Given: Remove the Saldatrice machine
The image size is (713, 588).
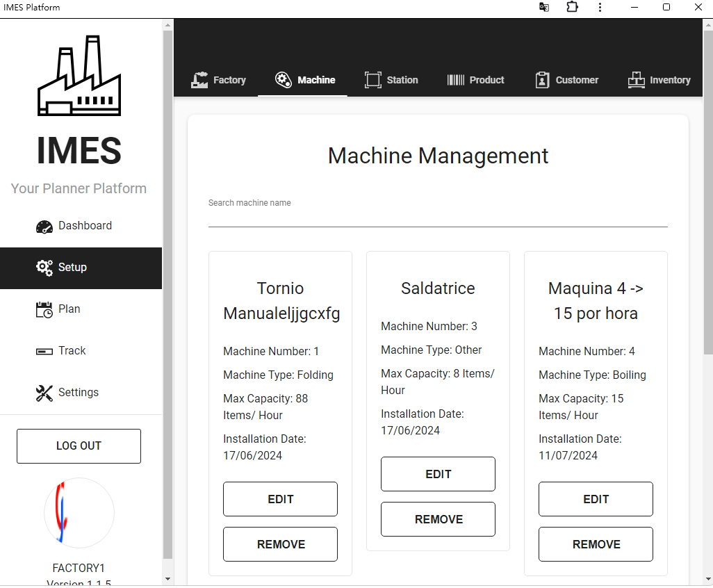Looking at the screenshot, I should coord(438,519).
